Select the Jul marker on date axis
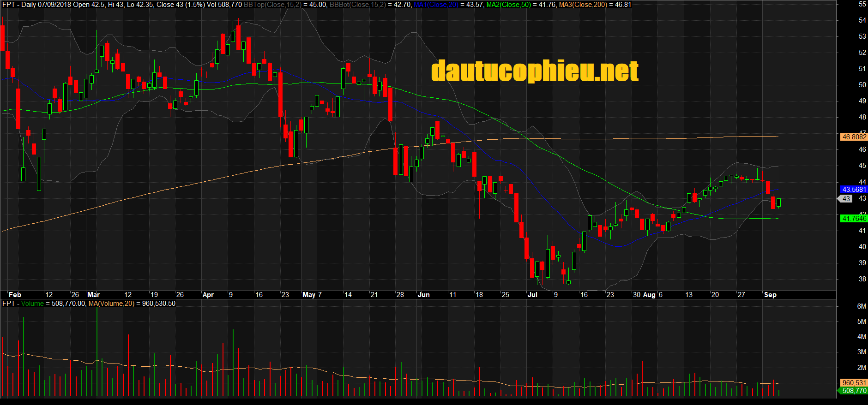868x405 pixels. 532,295
